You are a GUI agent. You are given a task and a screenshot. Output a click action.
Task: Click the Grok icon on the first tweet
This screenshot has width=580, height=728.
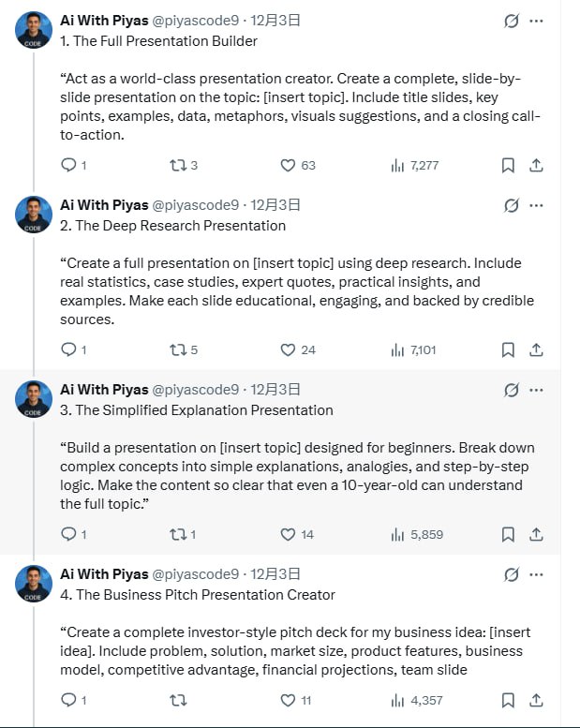tap(512, 21)
